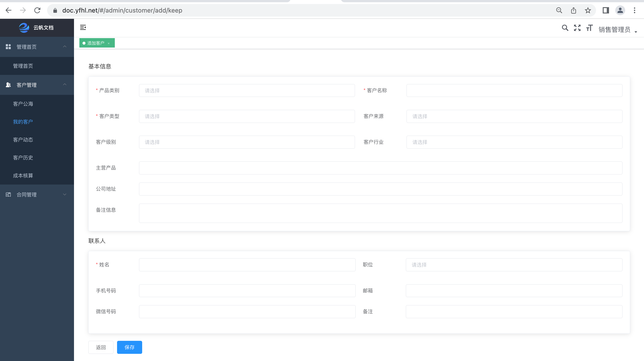Click the 客户管理 user icon
The width and height of the screenshot is (644, 361).
(8, 85)
